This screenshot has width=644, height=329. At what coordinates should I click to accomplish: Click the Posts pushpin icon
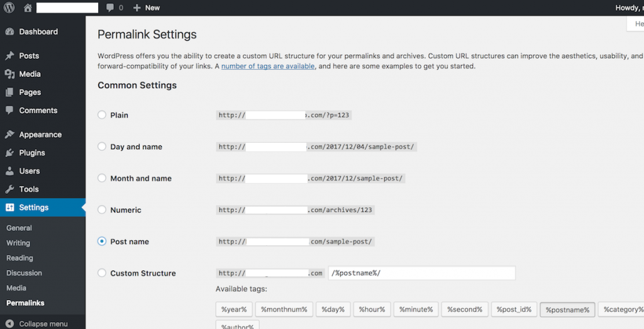click(9, 56)
